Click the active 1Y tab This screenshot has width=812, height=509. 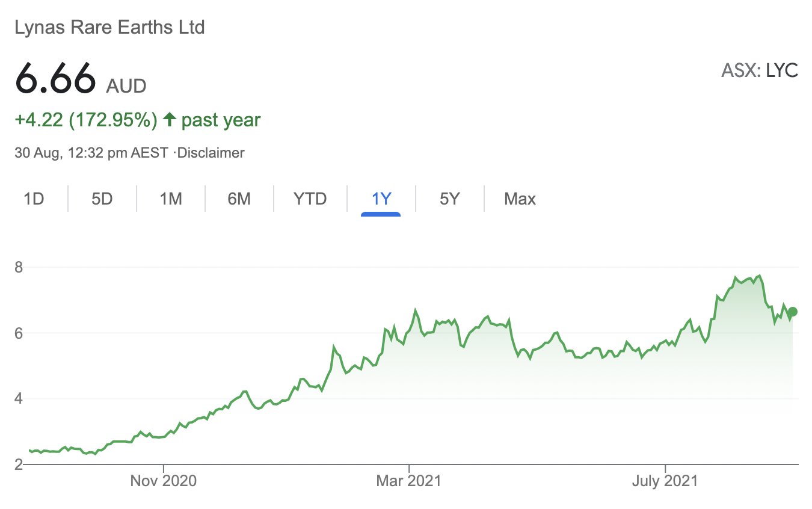[x=381, y=199]
